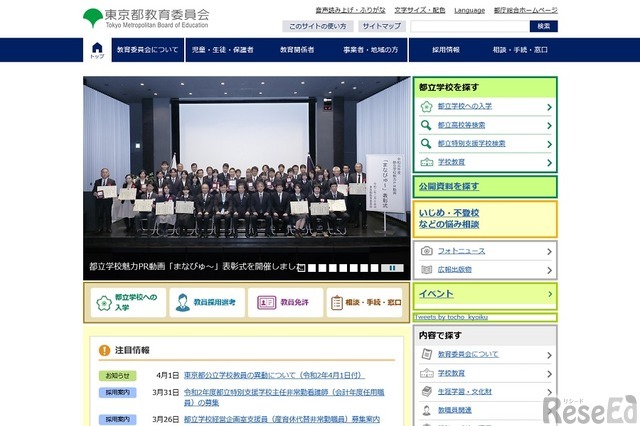The image size is (640, 426).
Task: Click the chevron on イベント panel
Action: 550,294
